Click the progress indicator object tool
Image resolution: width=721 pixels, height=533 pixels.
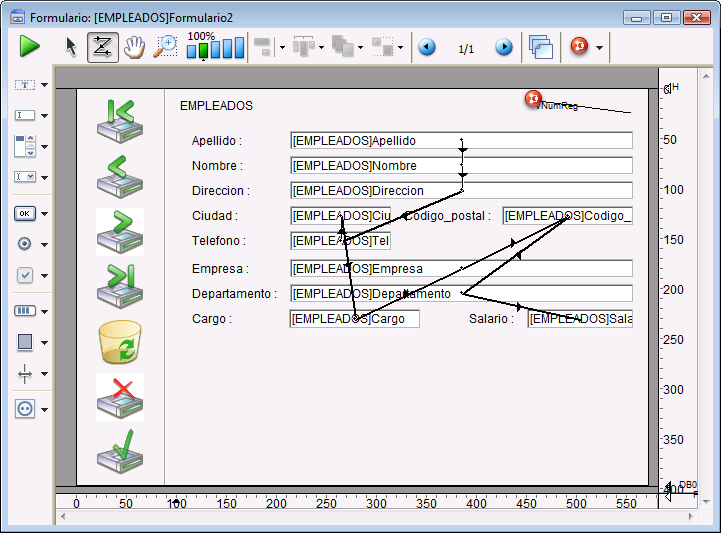(x=25, y=311)
